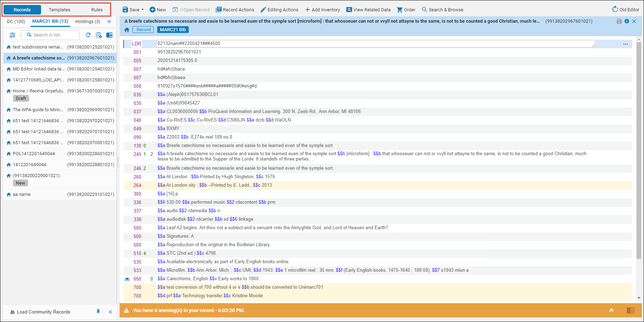Click warning triangle icon in status bar

[126, 310]
